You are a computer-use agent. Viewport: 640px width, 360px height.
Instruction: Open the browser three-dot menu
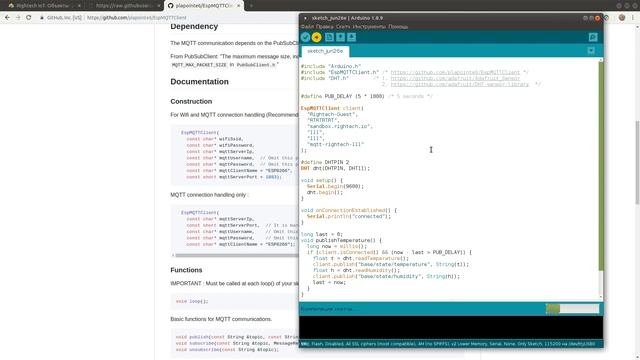click(x=633, y=18)
